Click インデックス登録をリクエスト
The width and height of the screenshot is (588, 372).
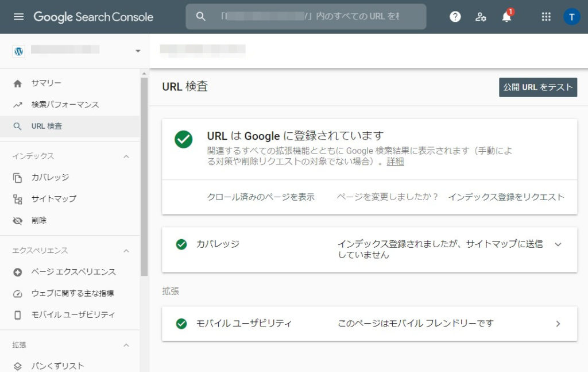click(x=506, y=197)
